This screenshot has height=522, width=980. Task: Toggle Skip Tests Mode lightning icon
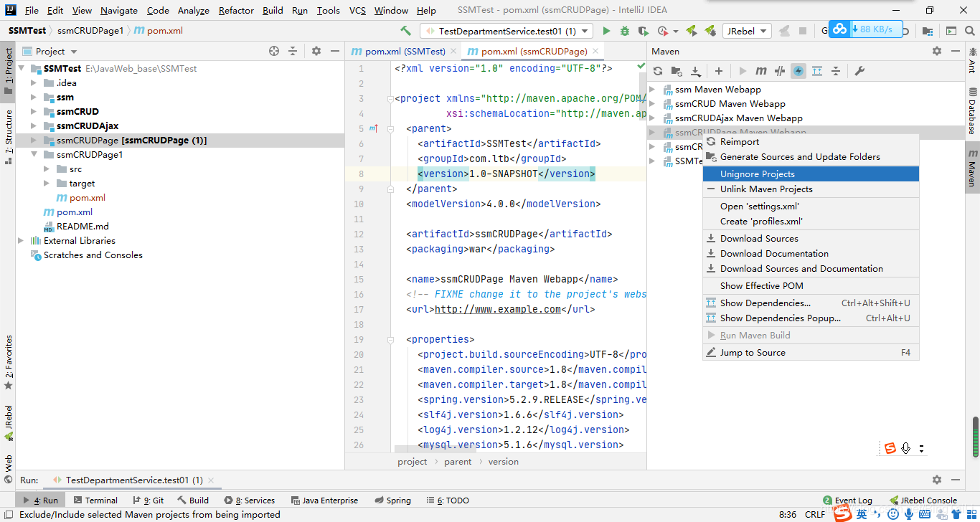(798, 71)
